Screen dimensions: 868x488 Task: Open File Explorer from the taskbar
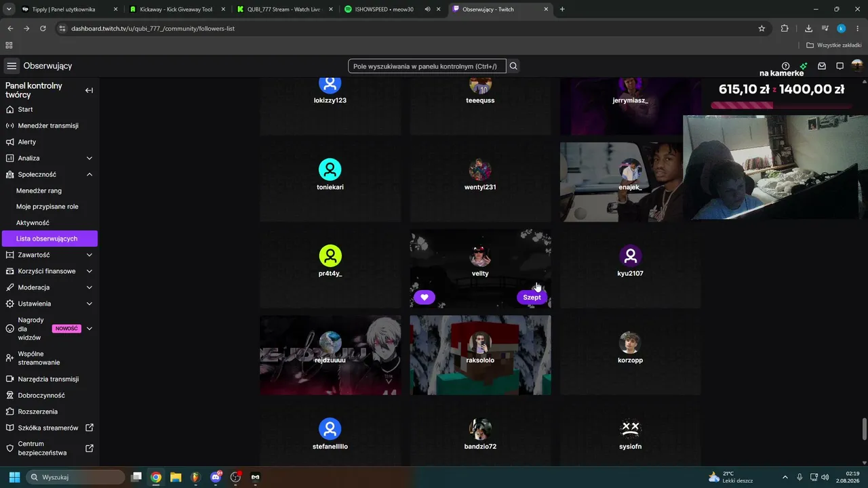[176, 477]
